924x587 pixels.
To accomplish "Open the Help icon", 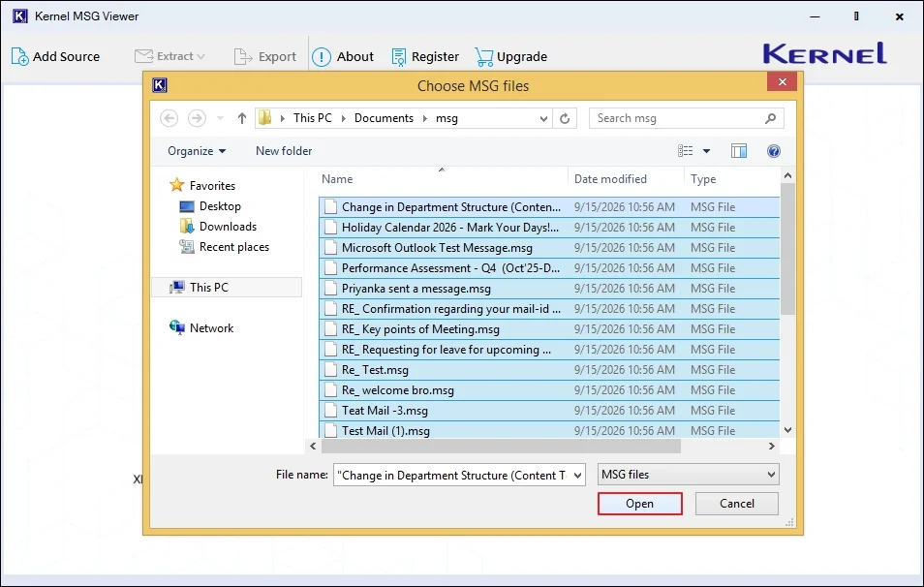I will [774, 151].
